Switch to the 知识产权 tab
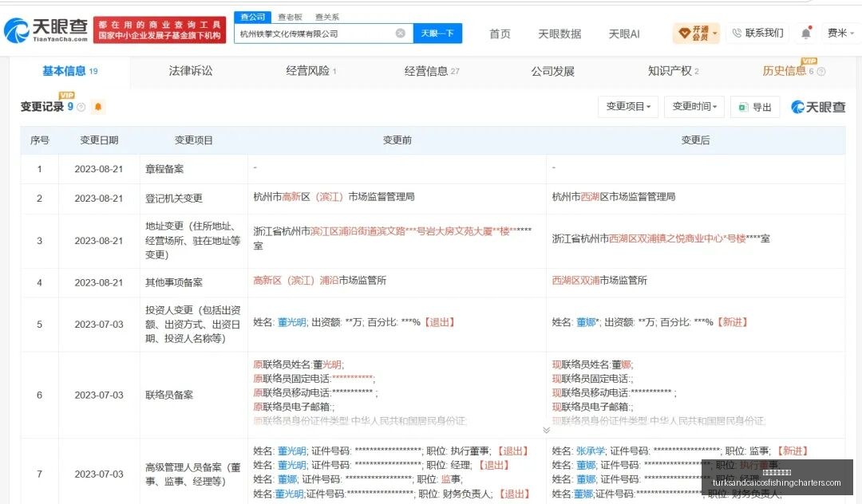 click(674, 71)
